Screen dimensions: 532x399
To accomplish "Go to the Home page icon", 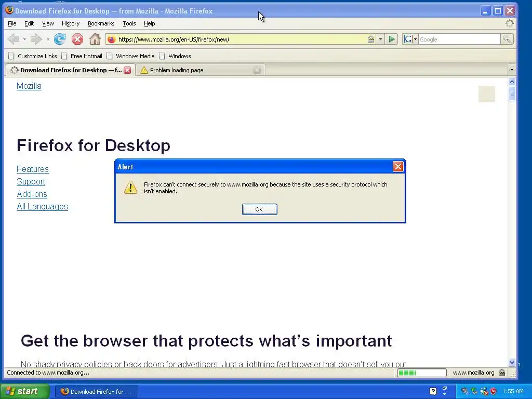I will point(95,39).
